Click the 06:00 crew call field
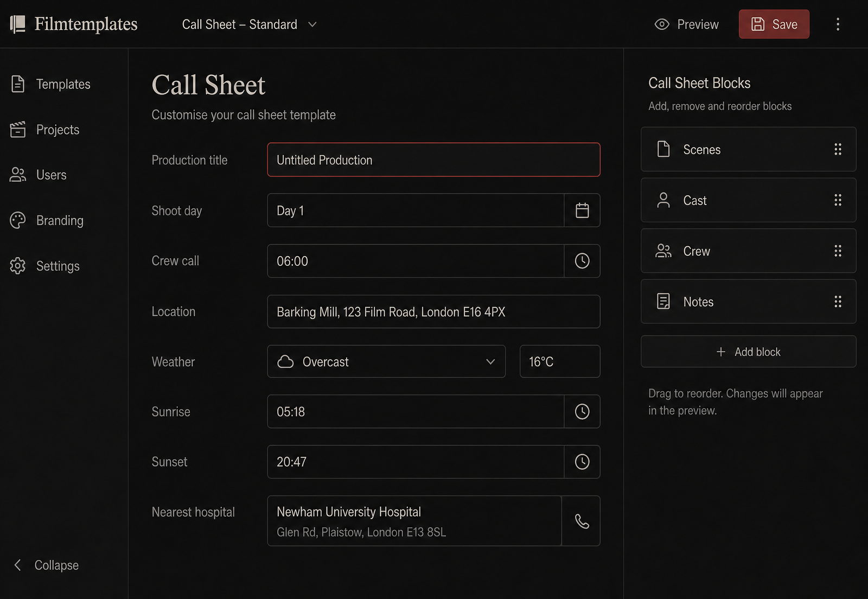Screen dimensions: 868x599 pyautogui.click(x=416, y=261)
